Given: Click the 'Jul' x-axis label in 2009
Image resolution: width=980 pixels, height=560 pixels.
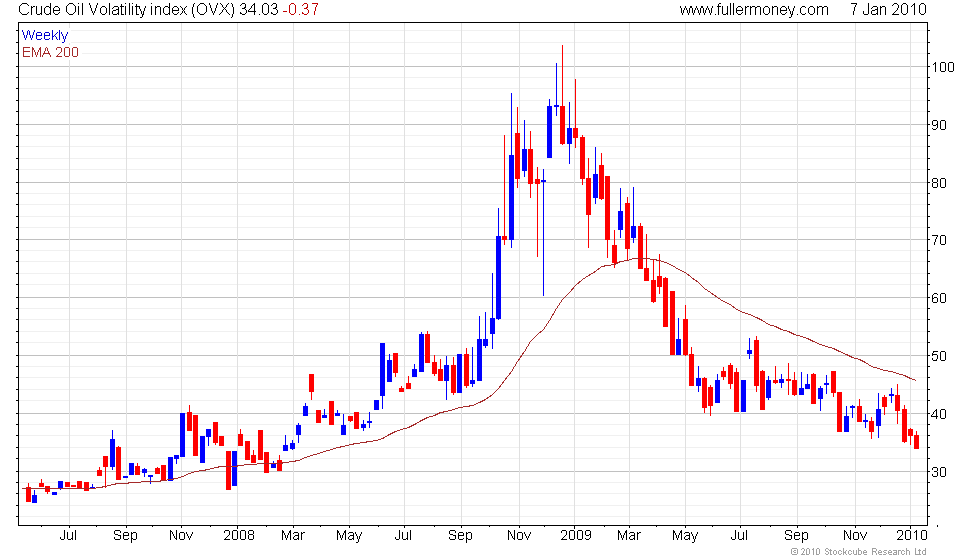Looking at the screenshot, I should pos(739,536).
